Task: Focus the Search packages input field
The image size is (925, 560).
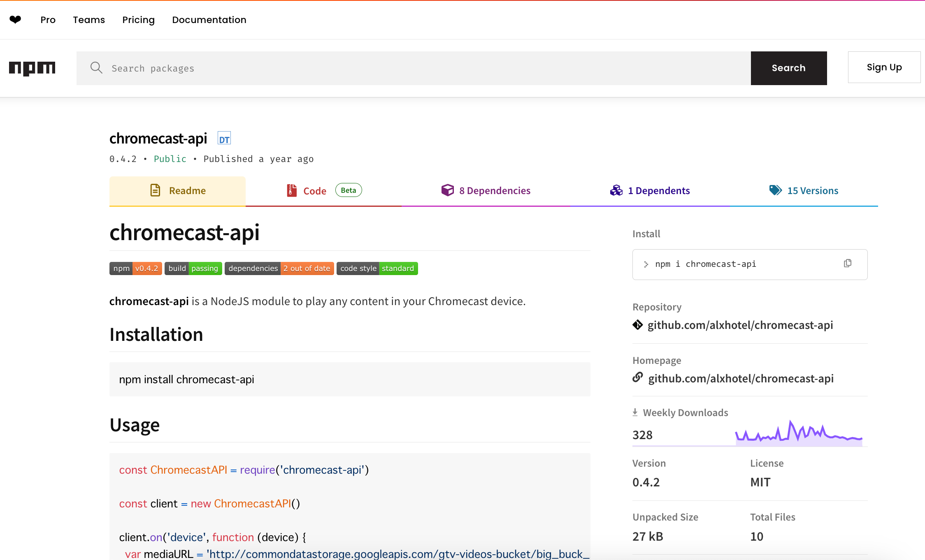Action: click(x=414, y=68)
